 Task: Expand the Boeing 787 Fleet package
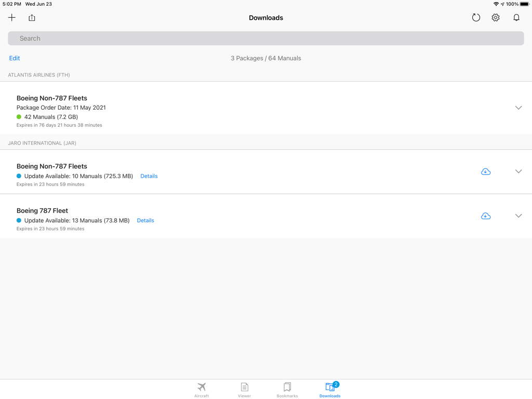coord(518,216)
